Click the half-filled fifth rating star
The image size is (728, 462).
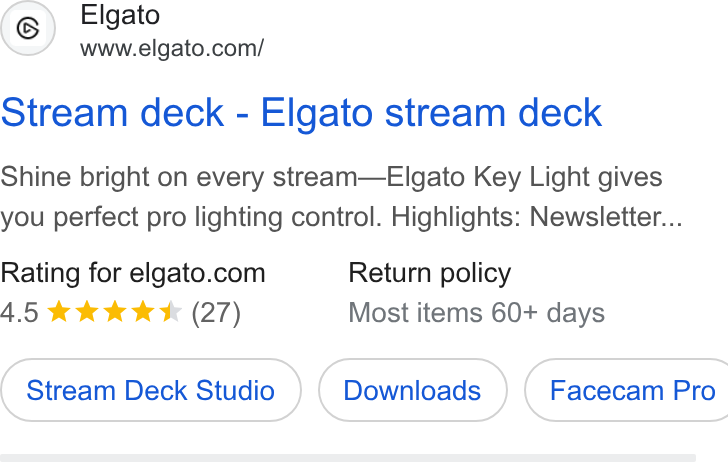tap(170, 312)
